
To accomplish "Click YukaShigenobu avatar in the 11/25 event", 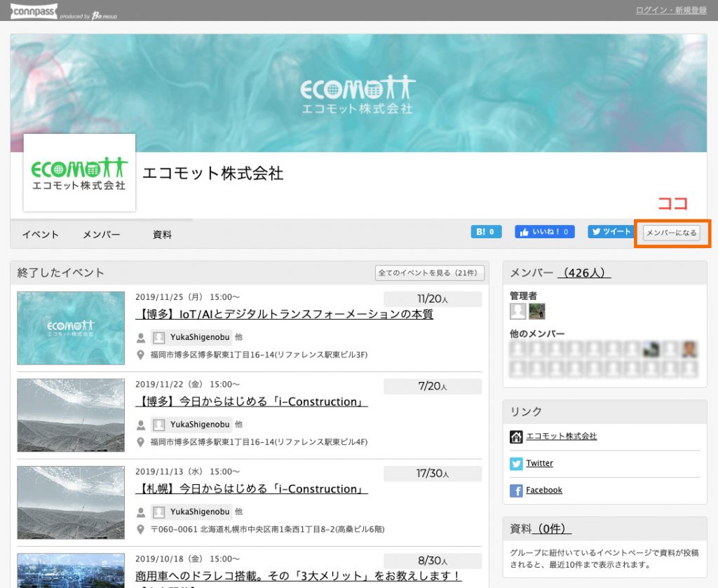I will click(159, 338).
